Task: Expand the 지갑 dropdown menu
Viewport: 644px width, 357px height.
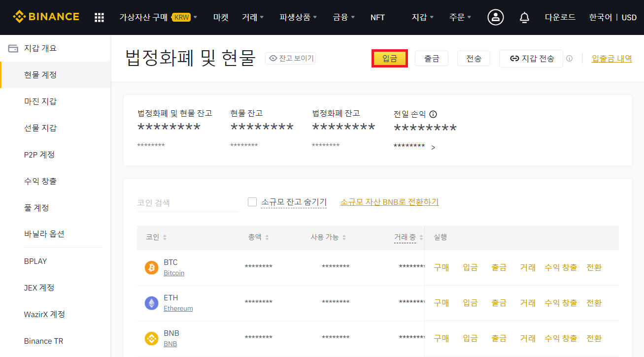Action: point(423,17)
